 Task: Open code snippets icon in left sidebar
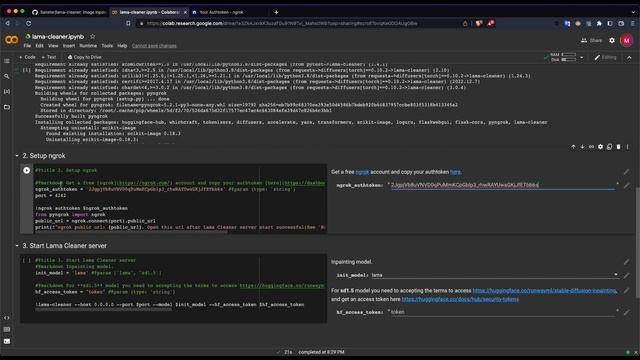coord(7,318)
